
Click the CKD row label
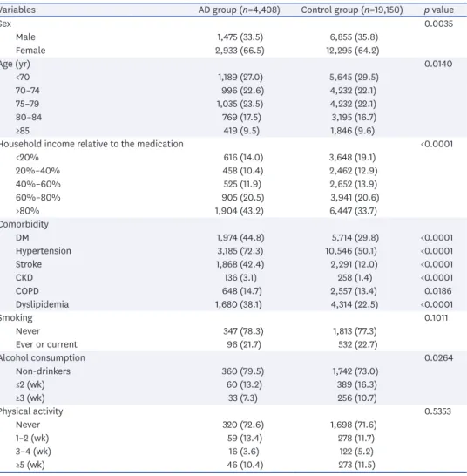(x=24, y=277)
